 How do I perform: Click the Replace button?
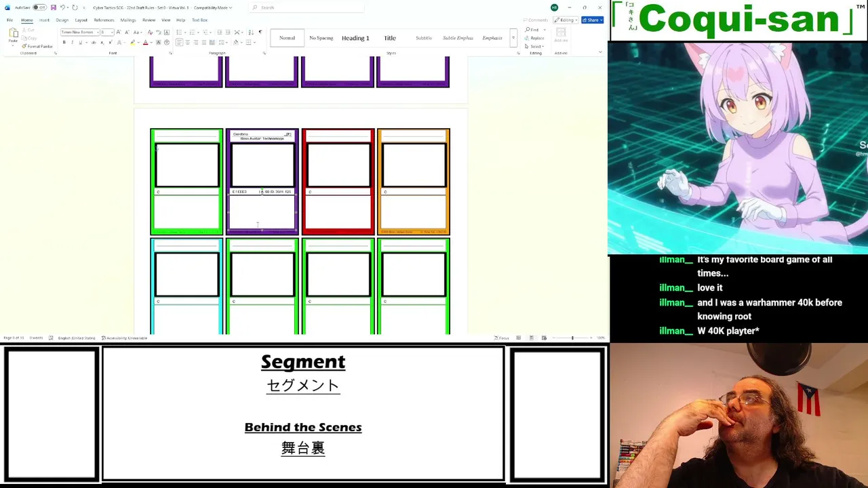click(x=534, y=38)
